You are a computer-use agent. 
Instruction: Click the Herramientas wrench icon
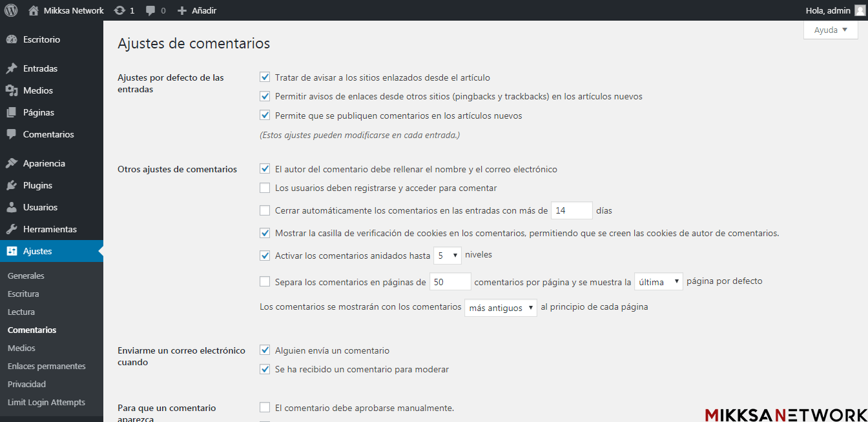click(11, 229)
